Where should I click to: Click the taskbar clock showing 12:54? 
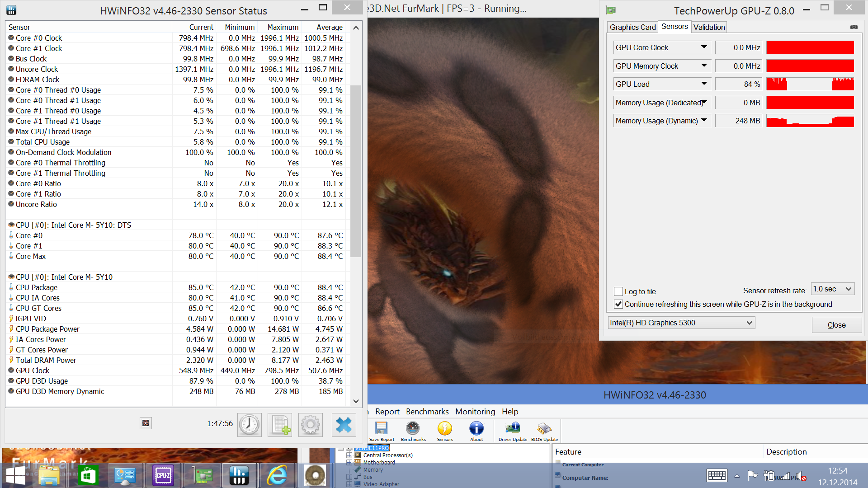coord(837,471)
